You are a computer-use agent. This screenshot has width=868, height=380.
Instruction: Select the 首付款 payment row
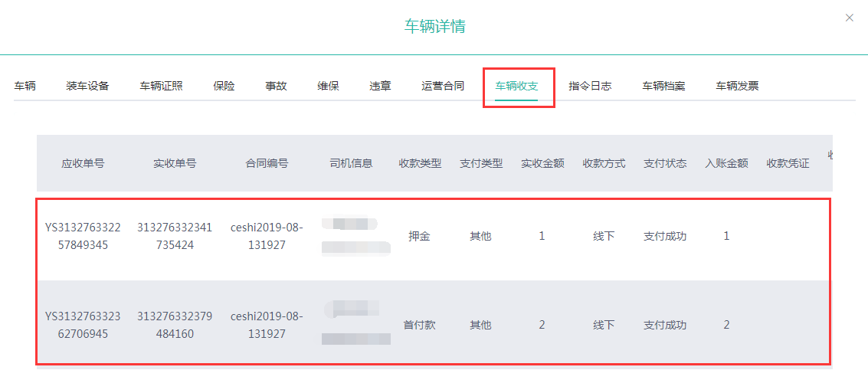click(x=420, y=325)
